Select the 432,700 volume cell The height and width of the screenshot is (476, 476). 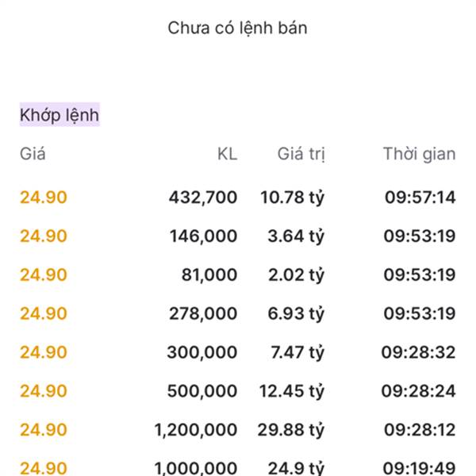coord(202,198)
